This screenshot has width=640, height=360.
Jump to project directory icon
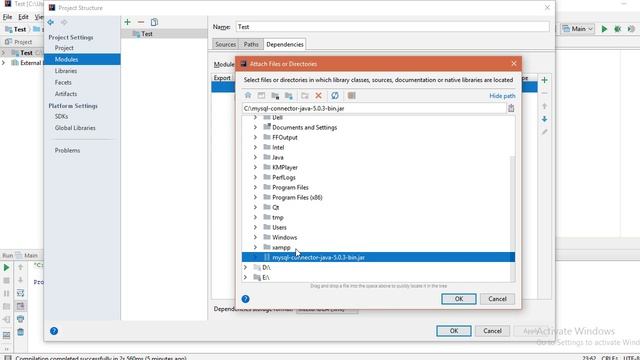(275, 96)
